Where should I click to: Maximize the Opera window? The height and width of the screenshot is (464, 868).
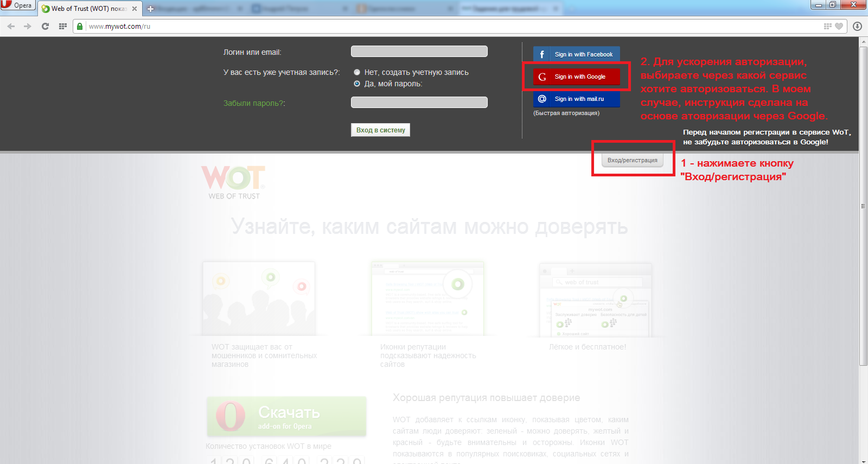pyautogui.click(x=833, y=5)
